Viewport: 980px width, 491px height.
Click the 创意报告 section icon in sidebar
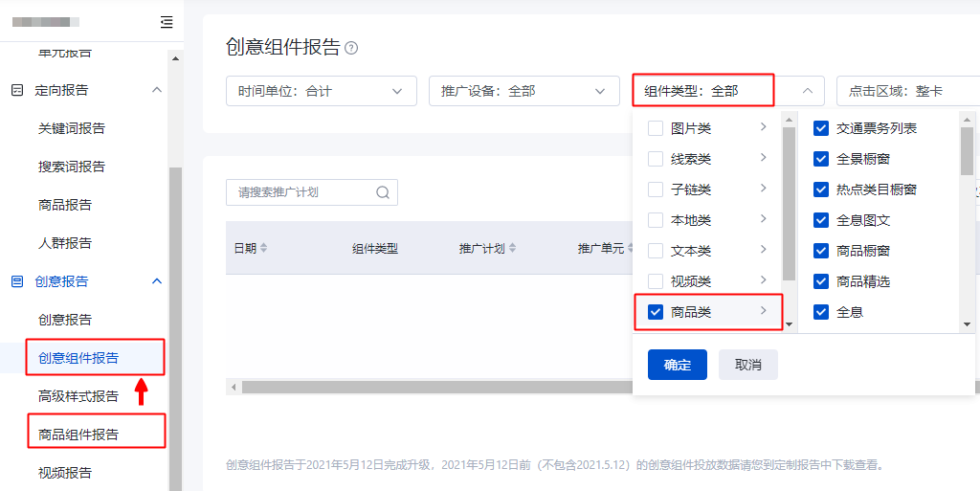pyautogui.click(x=16, y=281)
